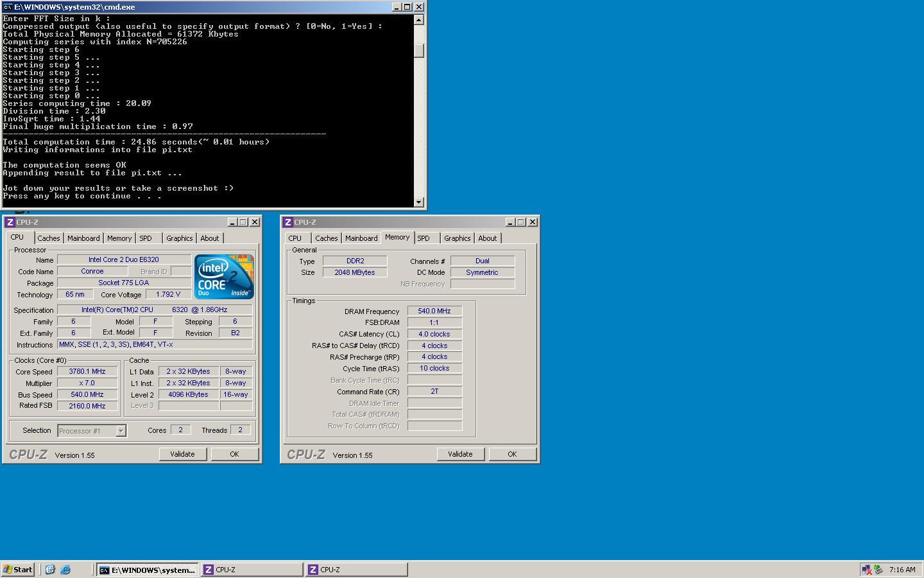Click the taskbar clock showing 7:16 AM
Screen dimensions: 924x578
tap(902, 570)
